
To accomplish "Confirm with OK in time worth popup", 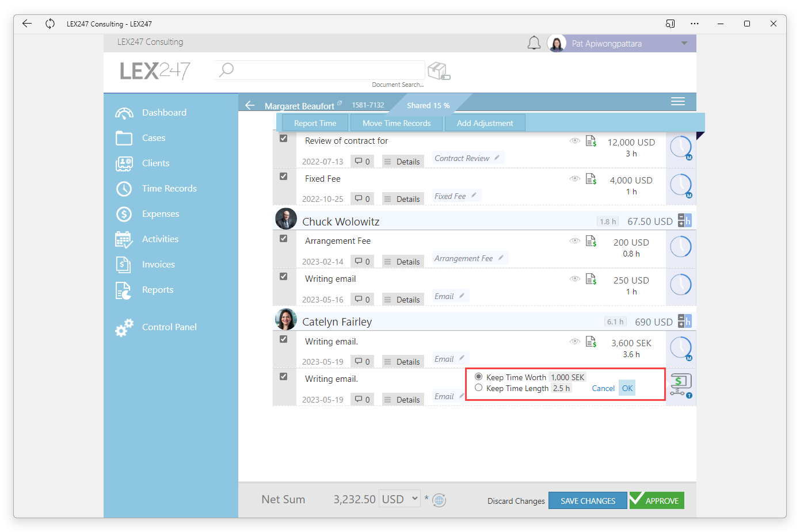I will coord(627,388).
